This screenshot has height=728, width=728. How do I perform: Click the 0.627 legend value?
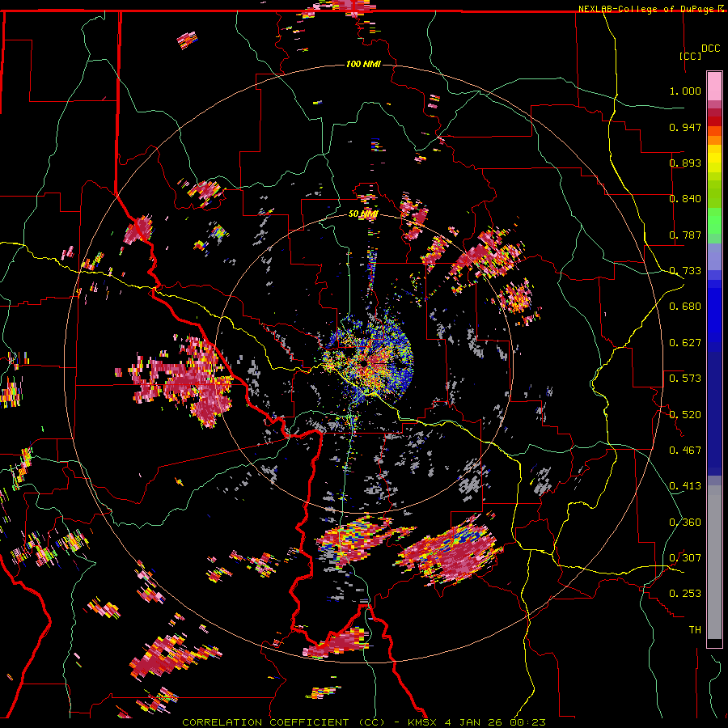point(685,343)
